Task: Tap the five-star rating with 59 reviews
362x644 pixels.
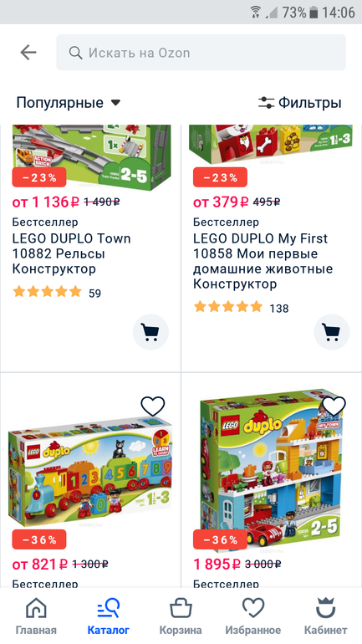Action: coord(56,293)
